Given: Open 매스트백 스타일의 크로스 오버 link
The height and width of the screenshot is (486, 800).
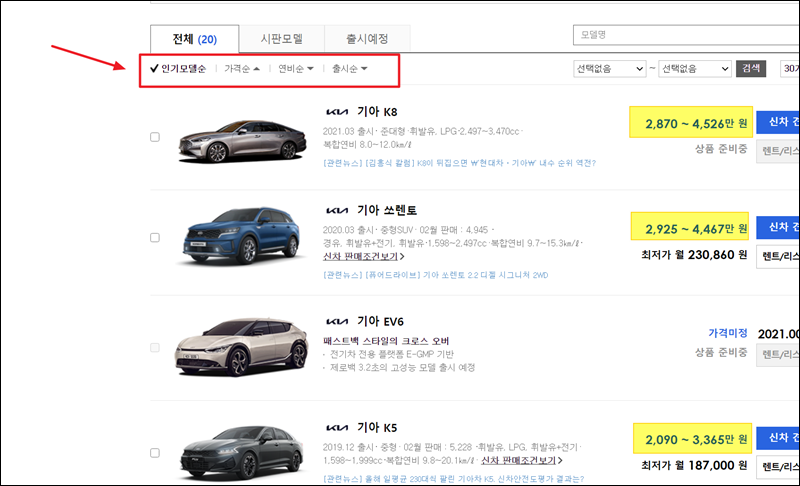Looking at the screenshot, I should click(386, 341).
